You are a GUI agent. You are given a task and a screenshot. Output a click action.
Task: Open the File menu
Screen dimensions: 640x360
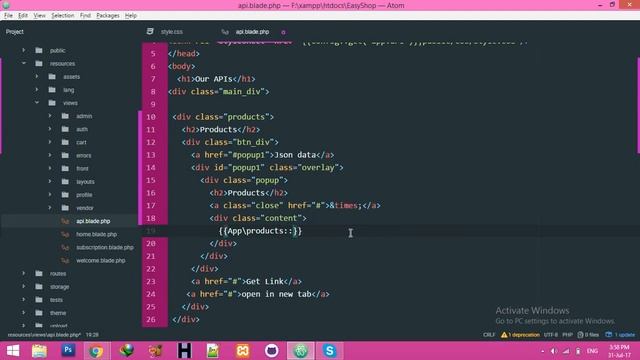[x=8, y=16]
